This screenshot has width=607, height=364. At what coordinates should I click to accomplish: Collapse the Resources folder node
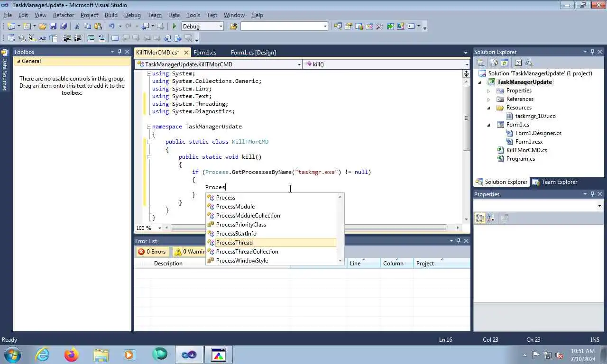(489, 108)
